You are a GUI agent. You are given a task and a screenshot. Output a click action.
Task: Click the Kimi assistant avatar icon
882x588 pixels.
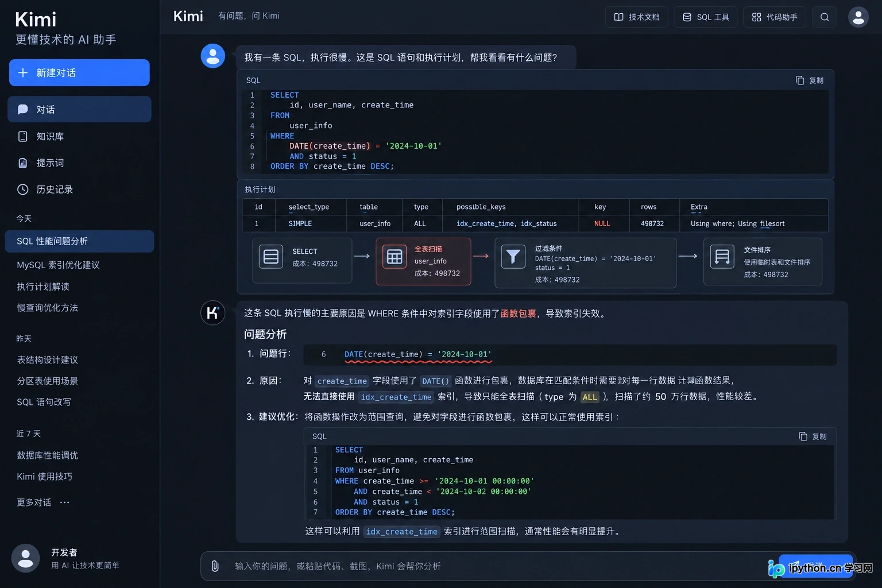pyautogui.click(x=212, y=313)
